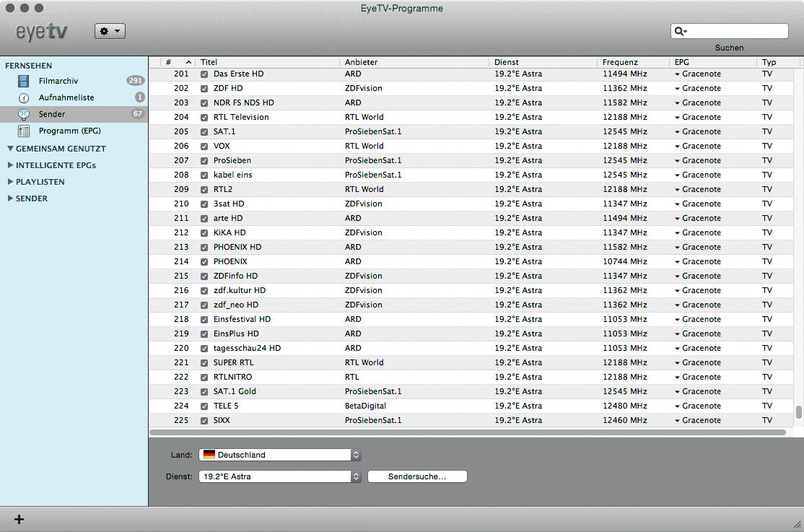804x532 pixels.
Task: Click the Aufnahmeliste clock icon
Action: pos(24,97)
